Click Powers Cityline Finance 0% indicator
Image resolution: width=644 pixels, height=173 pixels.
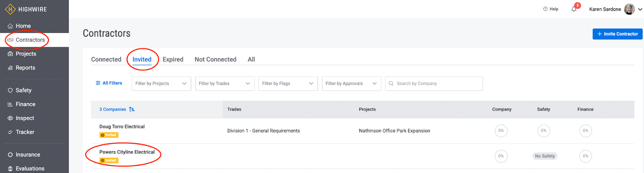pos(586,156)
